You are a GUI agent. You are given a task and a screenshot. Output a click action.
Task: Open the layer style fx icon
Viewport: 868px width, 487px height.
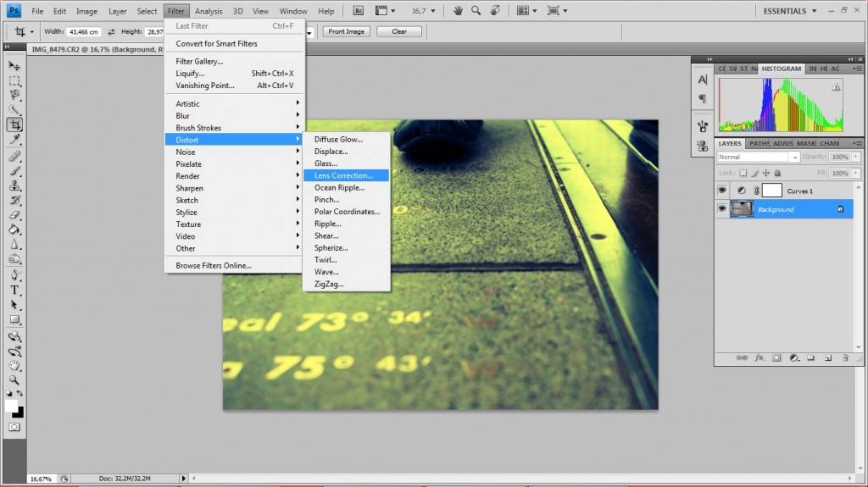tap(759, 358)
